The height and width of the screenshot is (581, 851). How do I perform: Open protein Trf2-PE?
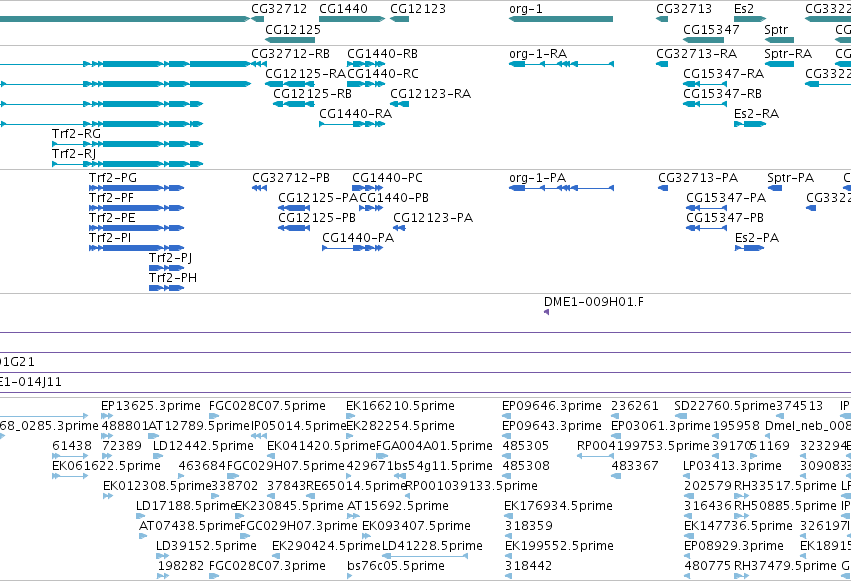coord(112,218)
